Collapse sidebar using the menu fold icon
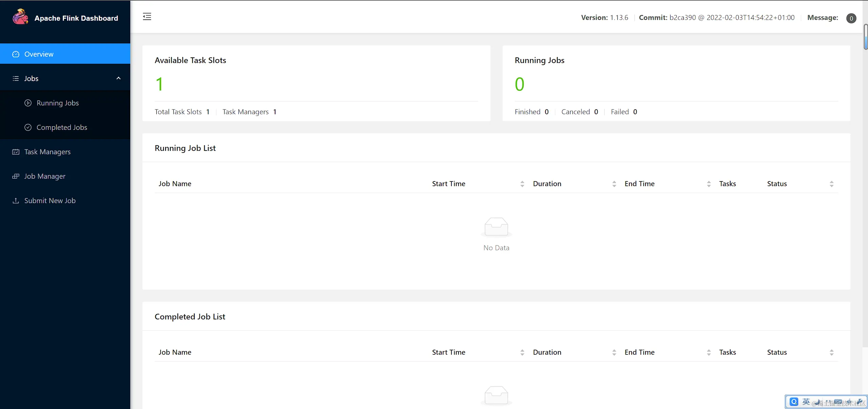The image size is (868, 409). pos(147,17)
